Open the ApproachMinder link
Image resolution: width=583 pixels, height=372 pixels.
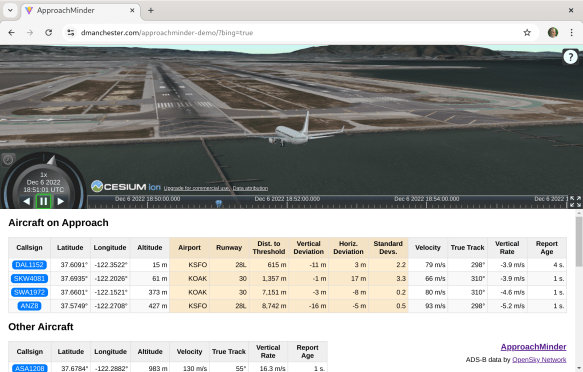(533, 347)
